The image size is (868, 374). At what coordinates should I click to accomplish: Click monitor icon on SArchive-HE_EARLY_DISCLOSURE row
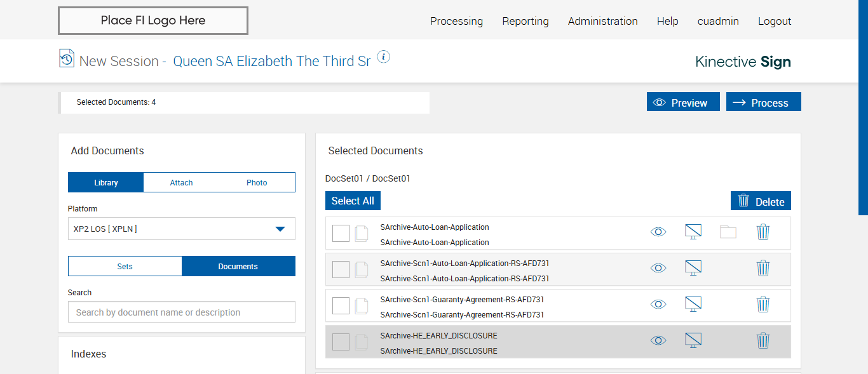click(x=693, y=341)
